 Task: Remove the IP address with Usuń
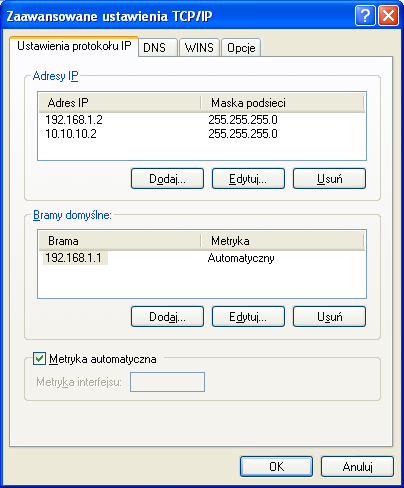[329, 179]
